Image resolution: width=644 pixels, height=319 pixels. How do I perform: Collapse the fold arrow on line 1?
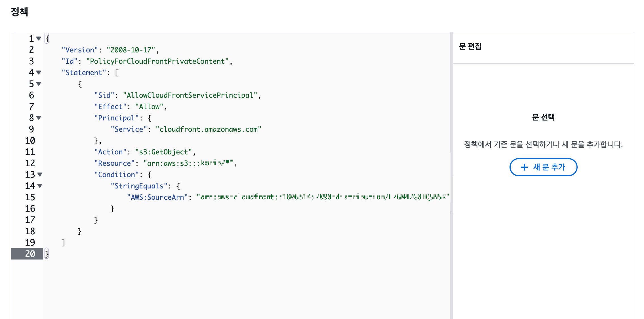(39, 39)
